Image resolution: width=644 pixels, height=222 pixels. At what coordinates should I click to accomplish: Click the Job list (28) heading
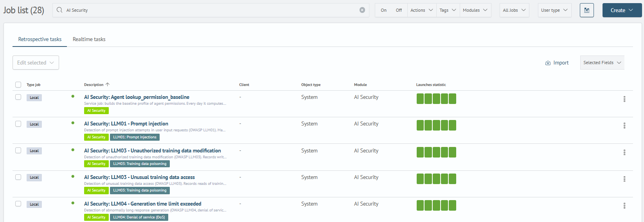pos(24,10)
